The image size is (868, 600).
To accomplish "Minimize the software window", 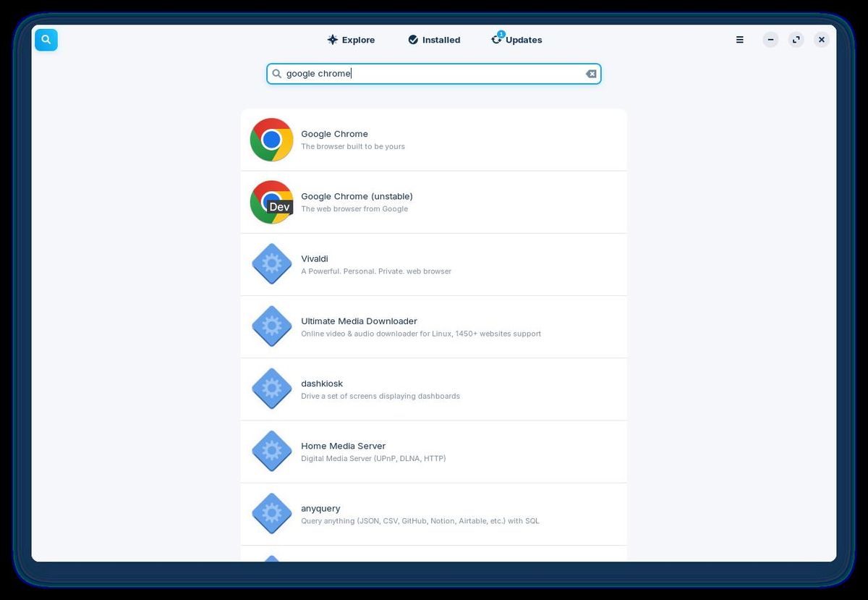I will pos(770,40).
